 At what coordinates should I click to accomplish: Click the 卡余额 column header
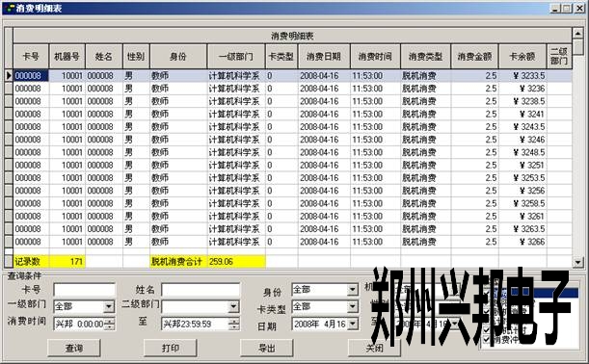pyautogui.click(x=522, y=56)
